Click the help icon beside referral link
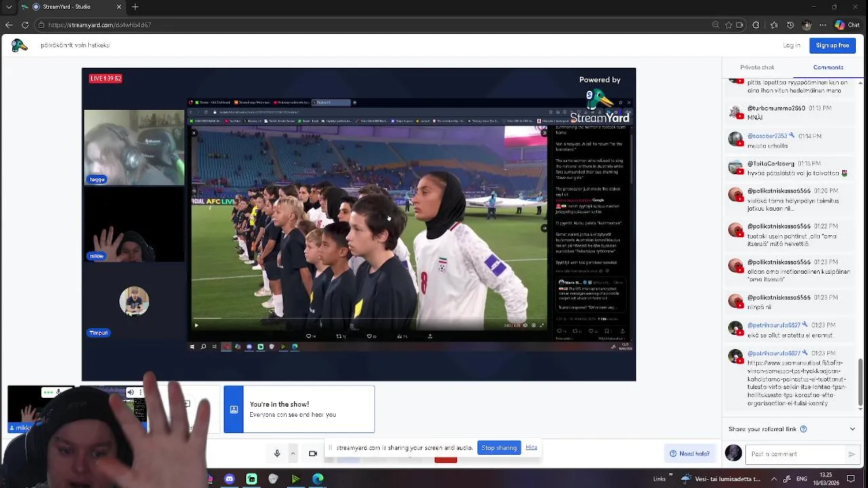Image resolution: width=868 pixels, height=488 pixels. [804, 429]
